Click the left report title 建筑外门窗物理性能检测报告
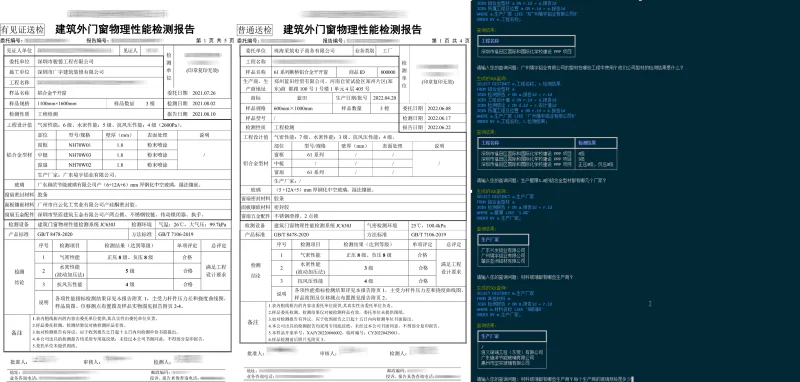This screenshot has width=800, height=382. click(x=125, y=29)
